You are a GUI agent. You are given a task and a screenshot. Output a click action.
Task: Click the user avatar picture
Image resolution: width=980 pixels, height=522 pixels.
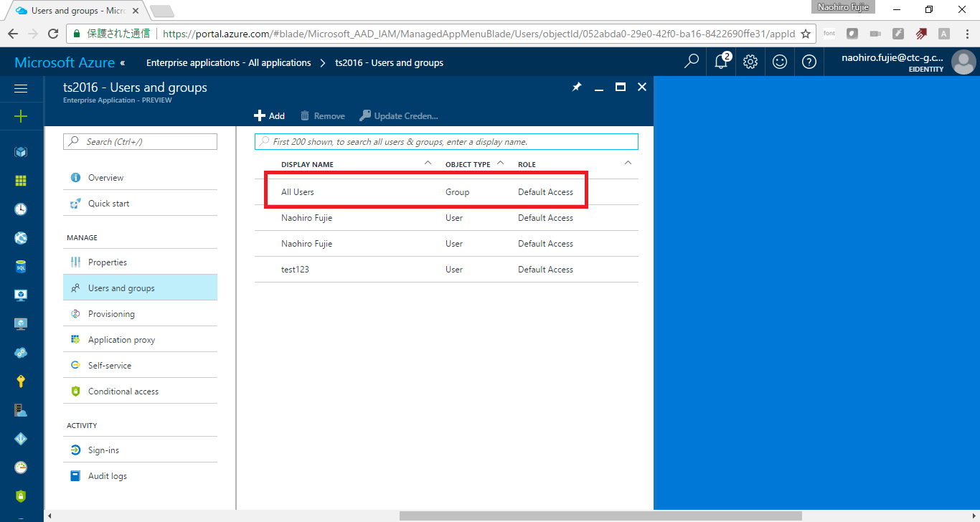(x=963, y=62)
